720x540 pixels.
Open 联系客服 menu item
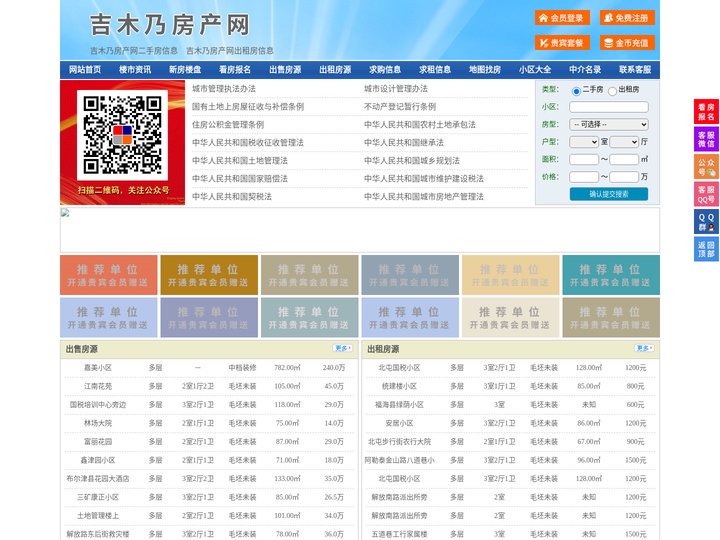click(x=635, y=70)
